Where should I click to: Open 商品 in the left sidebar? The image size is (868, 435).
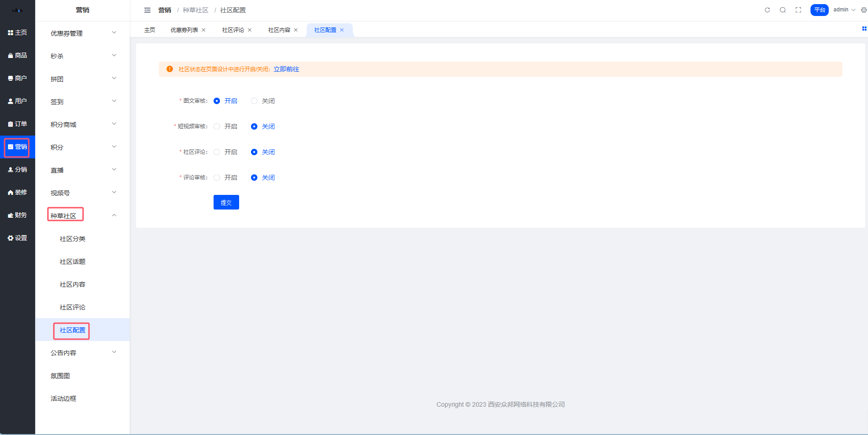click(17, 55)
